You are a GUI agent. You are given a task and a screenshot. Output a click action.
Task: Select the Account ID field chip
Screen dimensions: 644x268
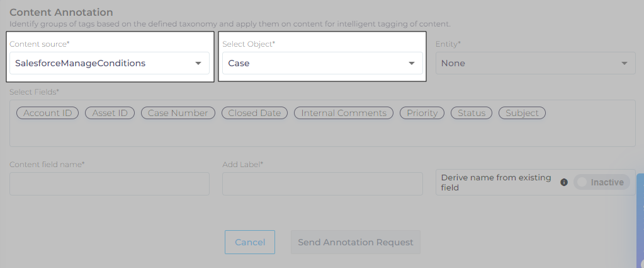point(47,113)
